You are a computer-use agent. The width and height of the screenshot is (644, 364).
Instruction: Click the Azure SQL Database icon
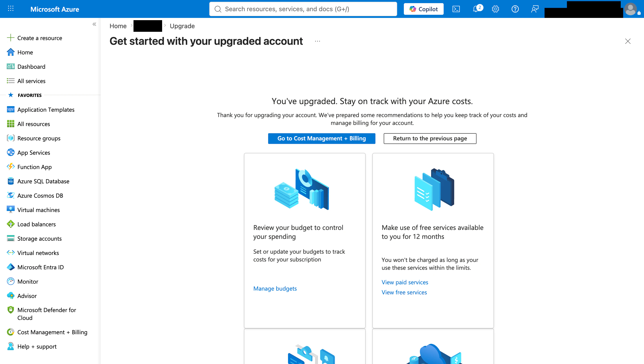click(x=11, y=181)
